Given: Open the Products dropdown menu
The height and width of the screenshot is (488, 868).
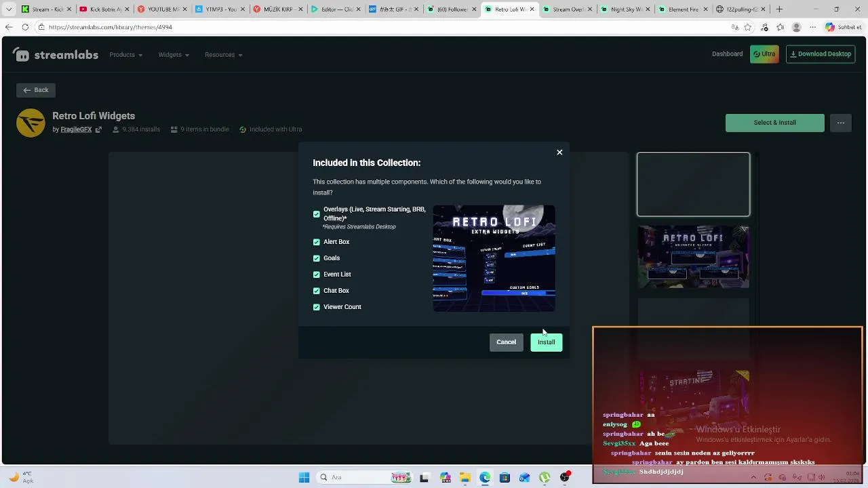Looking at the screenshot, I should (x=126, y=55).
